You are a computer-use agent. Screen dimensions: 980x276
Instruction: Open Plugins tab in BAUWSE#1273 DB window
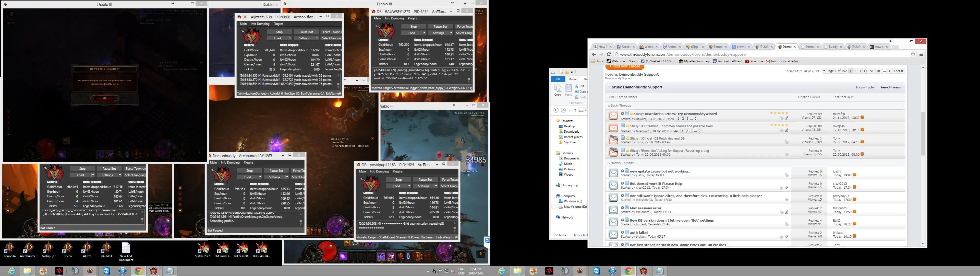click(x=412, y=19)
